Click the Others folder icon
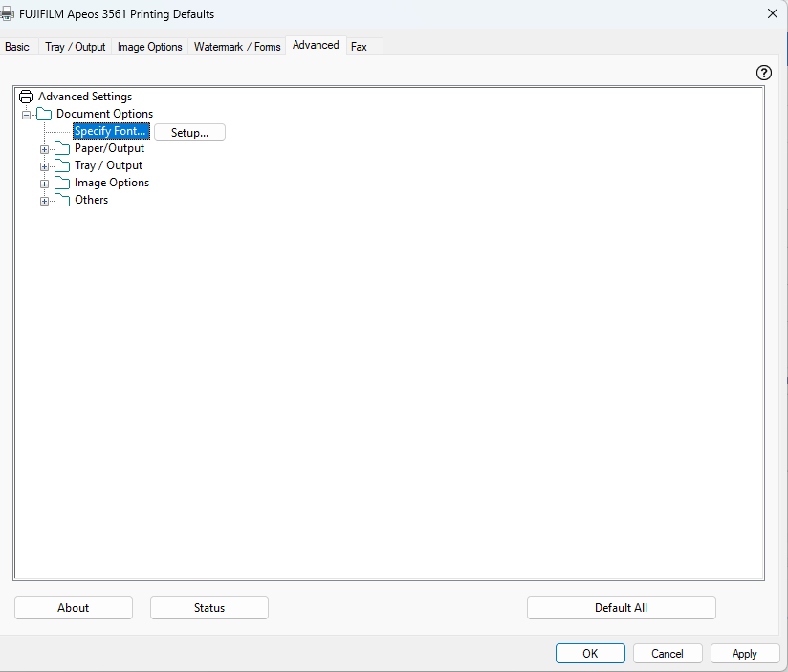Screen dimensions: 788x672 pyautogui.click(x=62, y=200)
